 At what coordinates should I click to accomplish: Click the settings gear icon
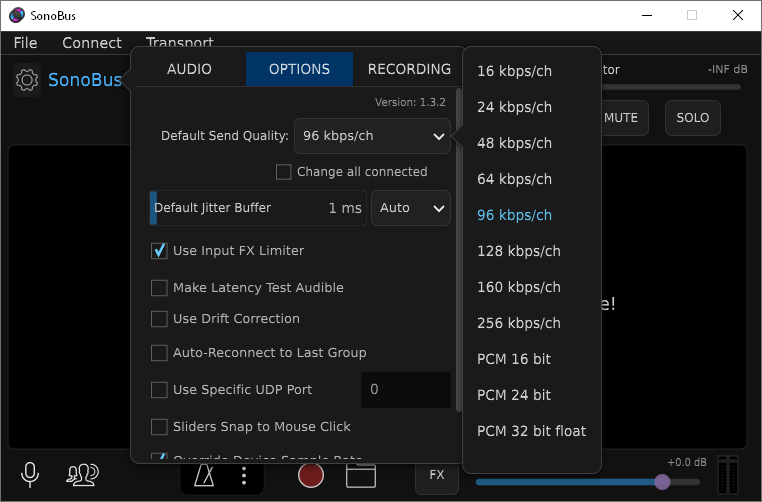pos(28,80)
